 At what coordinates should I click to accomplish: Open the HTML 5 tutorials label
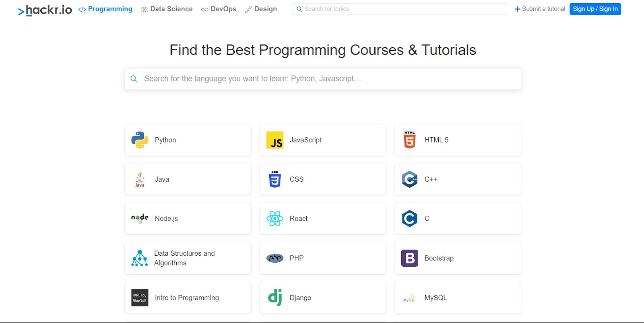tap(436, 140)
